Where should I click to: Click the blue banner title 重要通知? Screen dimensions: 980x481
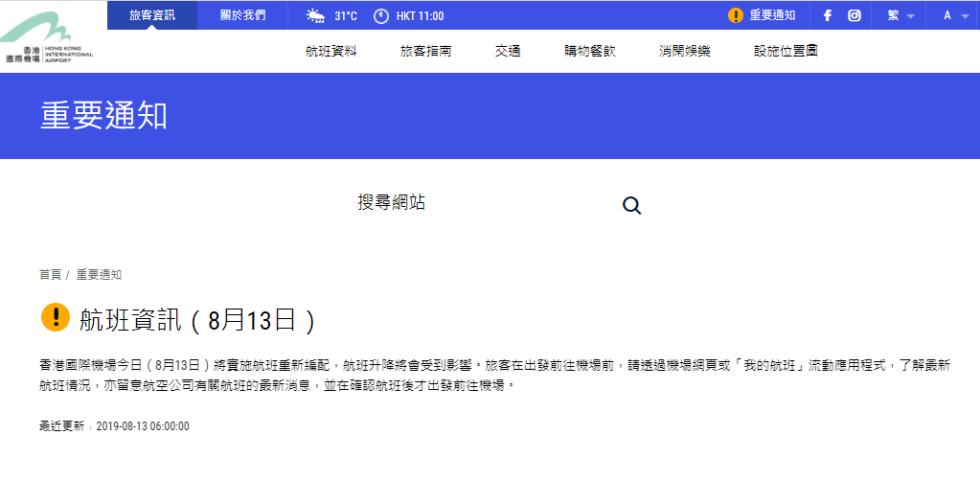(103, 116)
